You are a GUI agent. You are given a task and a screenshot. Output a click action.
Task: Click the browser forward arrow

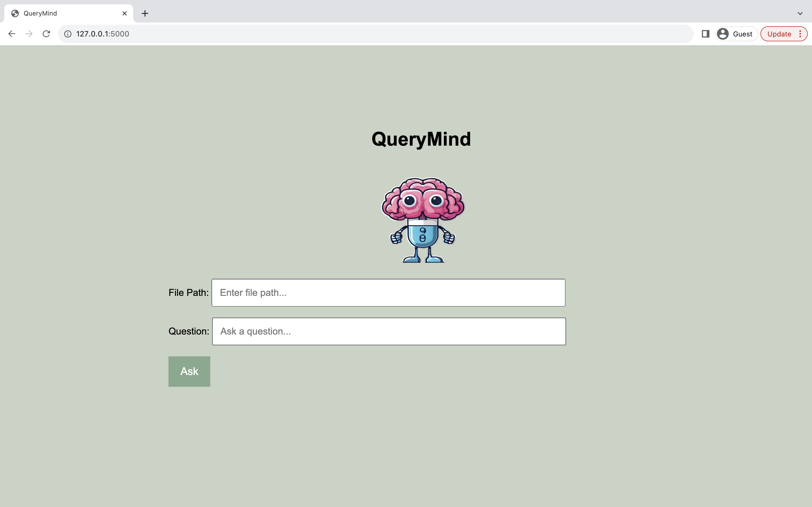29,34
